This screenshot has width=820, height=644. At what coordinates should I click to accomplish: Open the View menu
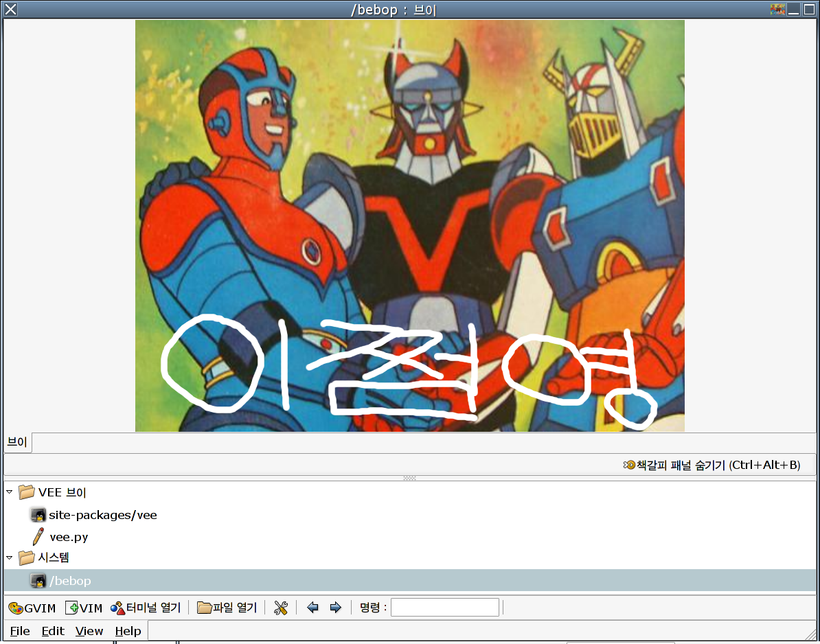coord(89,631)
